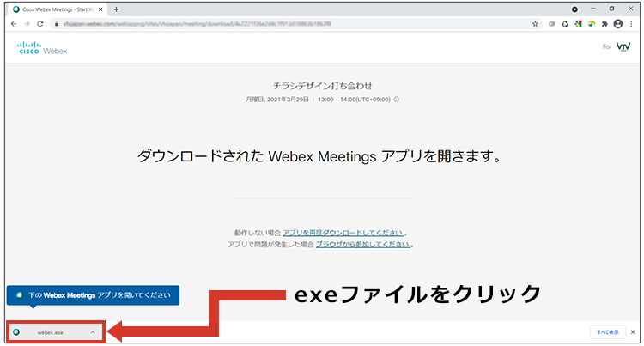The width and height of the screenshot is (644, 346).
Task: Go forward with the browser forward arrow
Action: point(27,24)
